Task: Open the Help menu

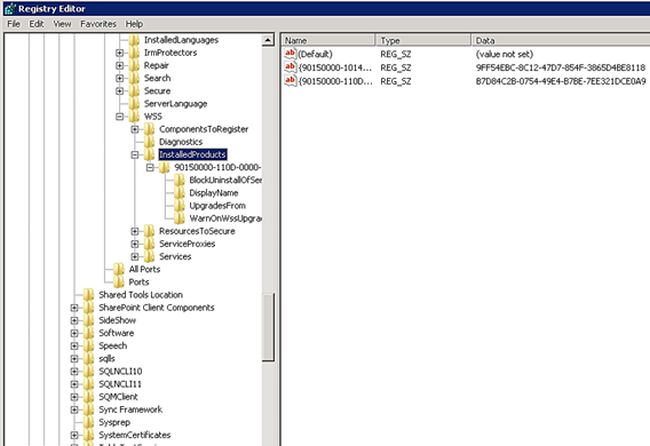Action: pos(134,24)
